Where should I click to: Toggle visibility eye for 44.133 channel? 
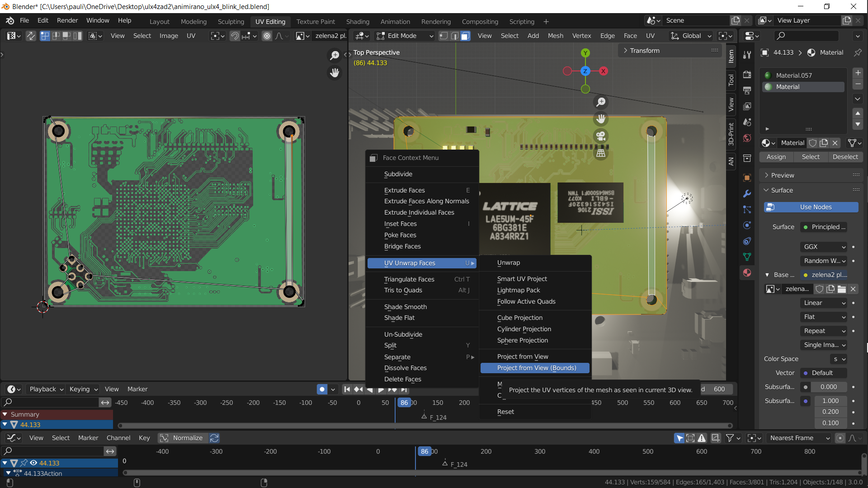33,463
